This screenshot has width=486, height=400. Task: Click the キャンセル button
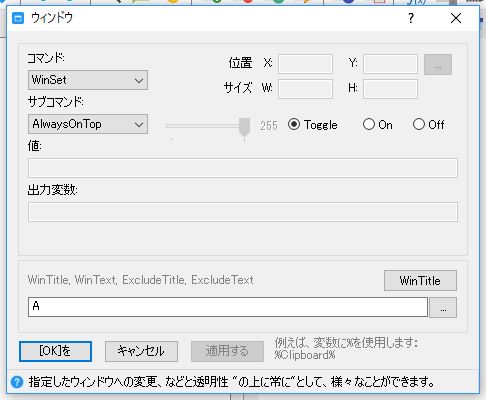tap(141, 351)
